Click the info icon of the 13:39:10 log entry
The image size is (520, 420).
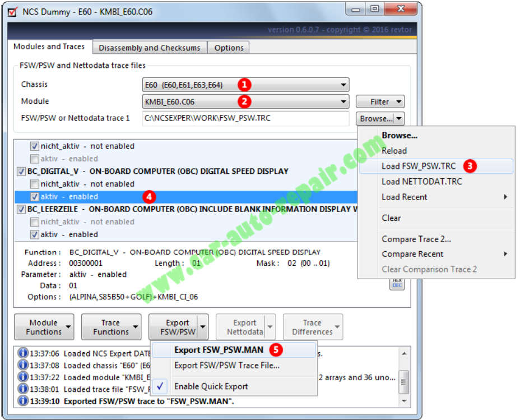[x=22, y=400]
